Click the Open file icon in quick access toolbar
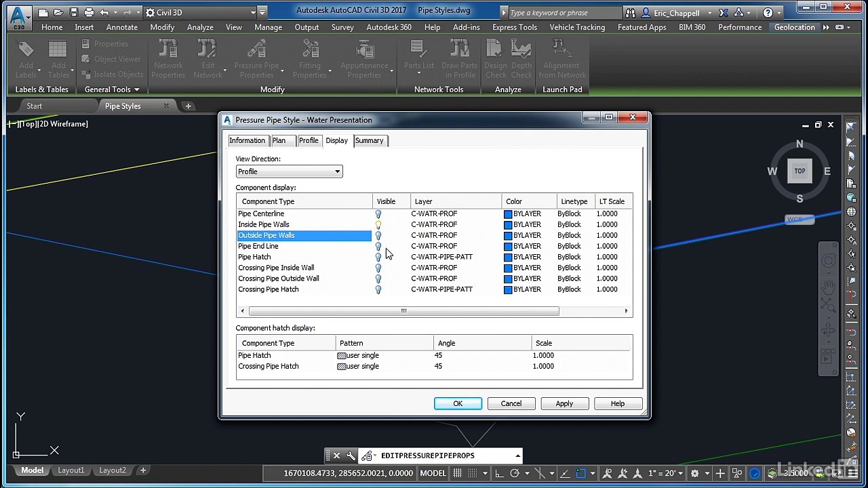This screenshot has height=488, width=868. [x=58, y=12]
